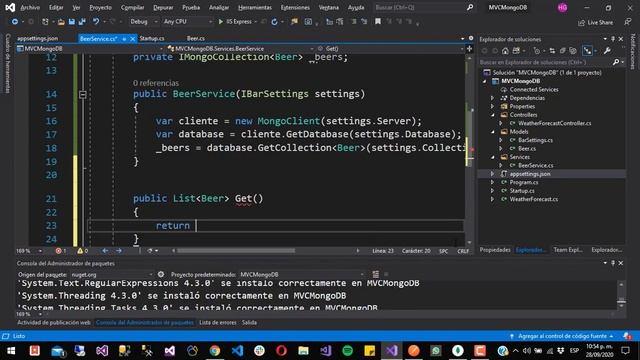The width and height of the screenshot is (640, 360).
Task: Open the Proyecto predeterminado MVCMongoDB dropdown
Action: tap(301, 275)
